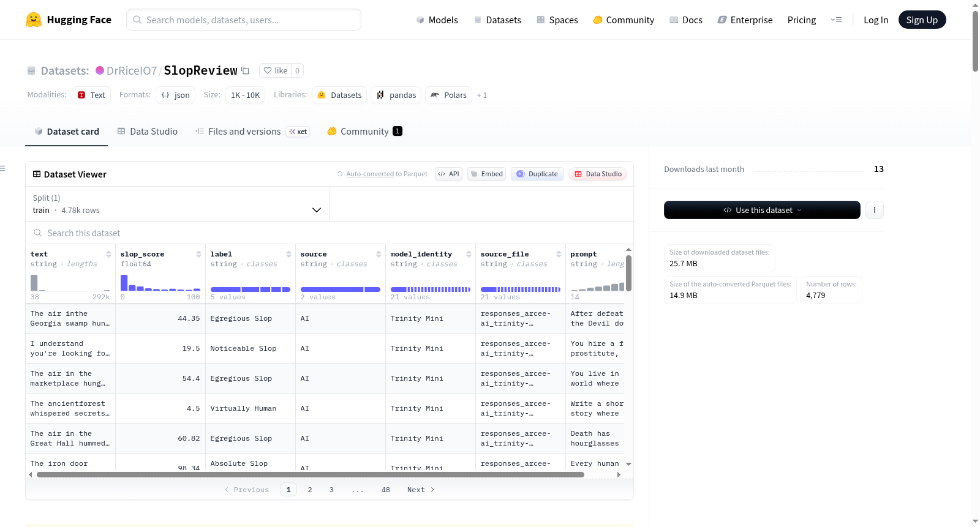This screenshot has height=527, width=980.
Task: Copy dataset name with the copy icon
Action: click(x=245, y=70)
